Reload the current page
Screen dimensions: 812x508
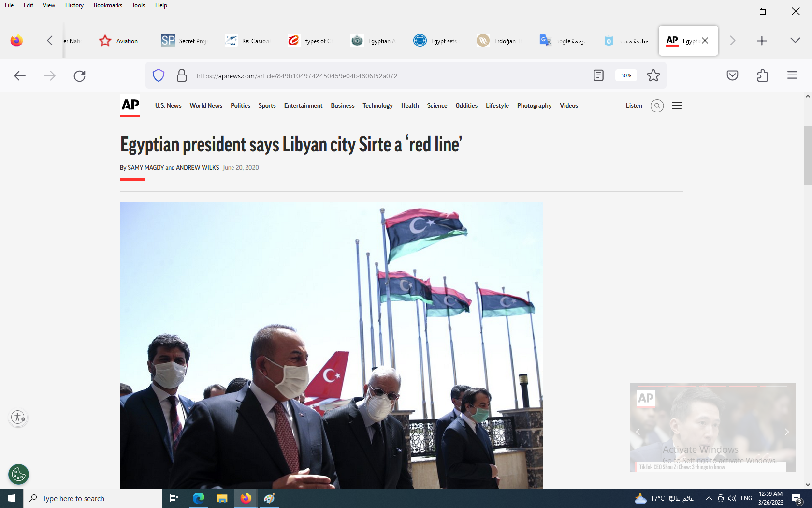[x=80, y=75]
